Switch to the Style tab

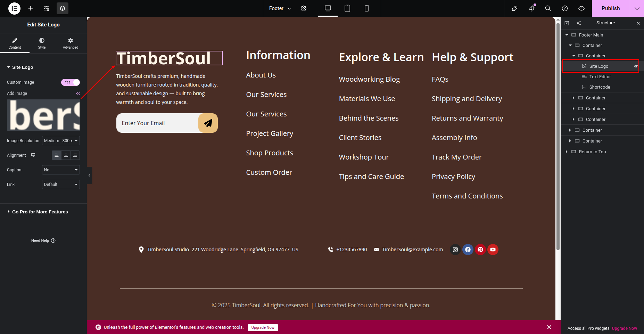coord(42,43)
